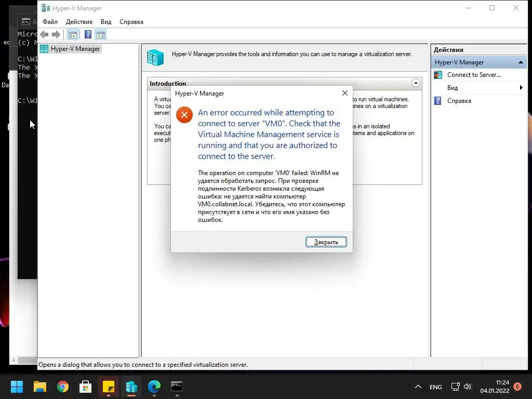The width and height of the screenshot is (532, 399).
Task: Click the Справка help icon in Actions pane
Action: click(x=438, y=101)
